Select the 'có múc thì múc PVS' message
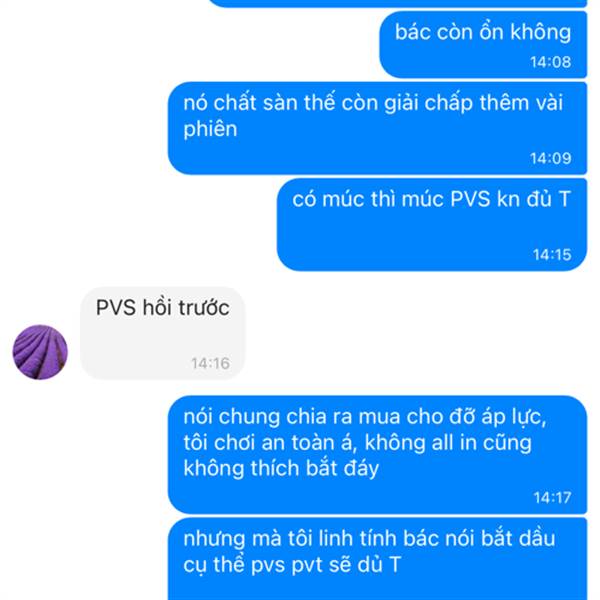 [432, 225]
